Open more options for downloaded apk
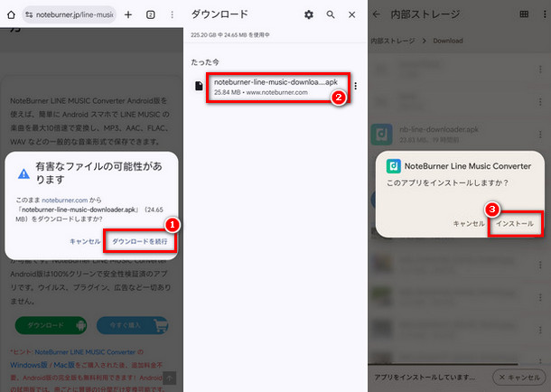This screenshot has width=551, height=392. pyautogui.click(x=356, y=86)
